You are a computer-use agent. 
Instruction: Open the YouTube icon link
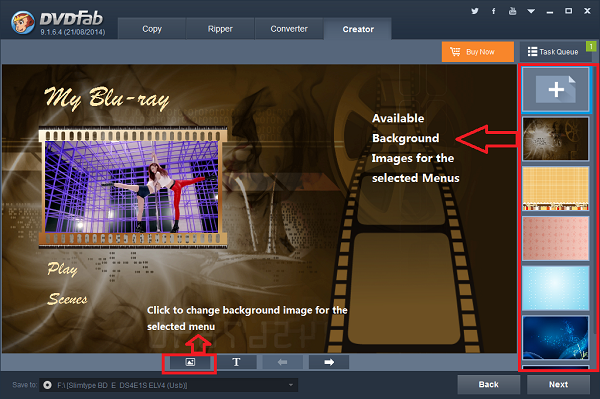512,11
